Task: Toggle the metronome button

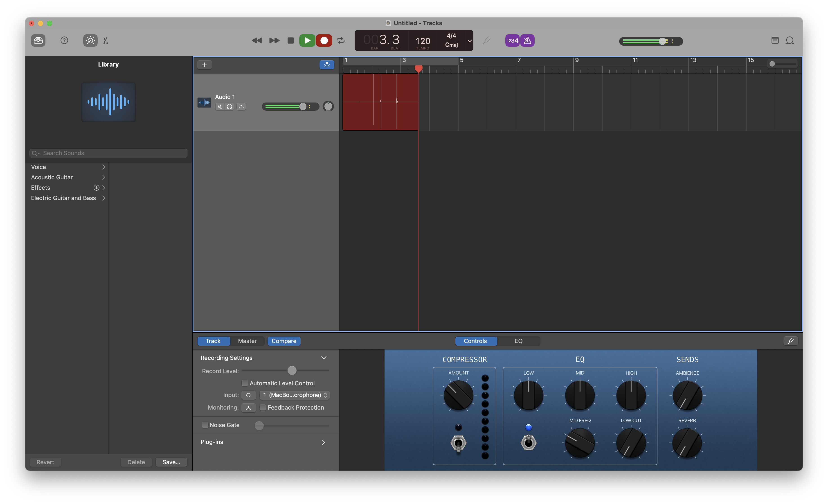Action: click(x=528, y=41)
